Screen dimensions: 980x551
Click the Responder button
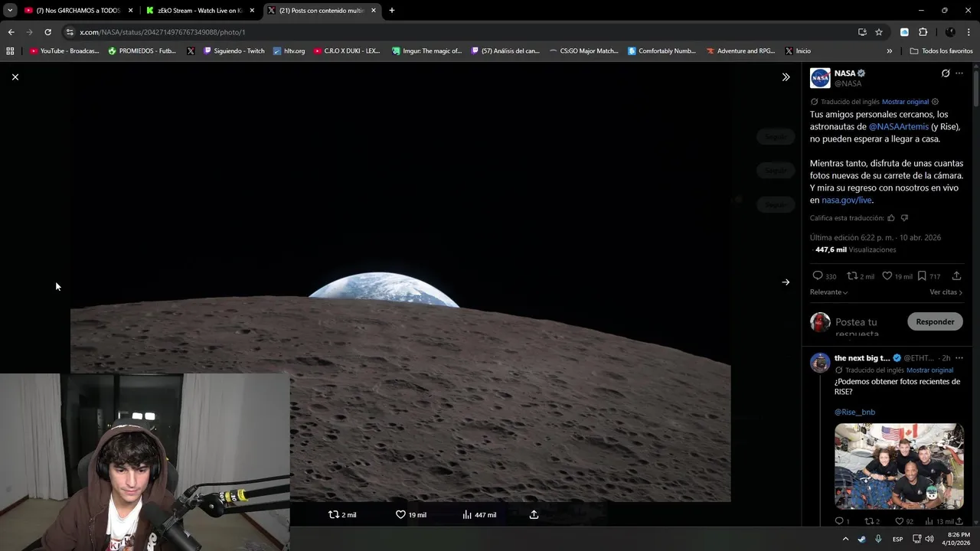(x=935, y=322)
